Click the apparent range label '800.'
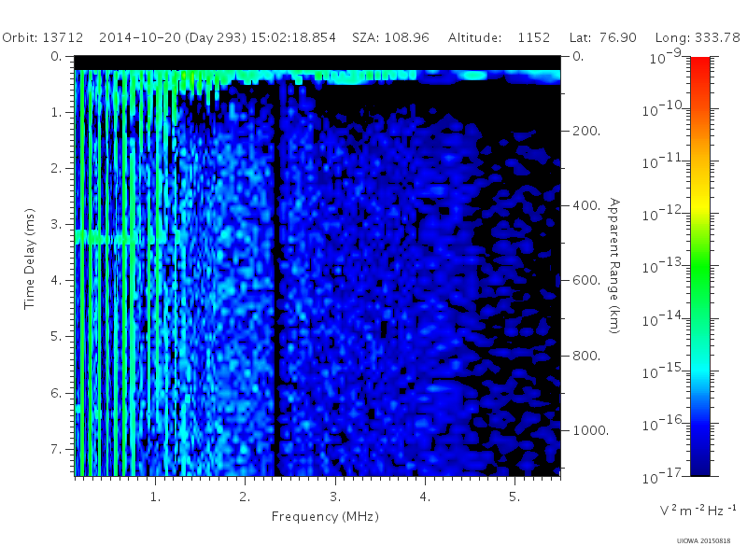Image resolution: width=747 pixels, height=560 pixels. click(x=586, y=356)
